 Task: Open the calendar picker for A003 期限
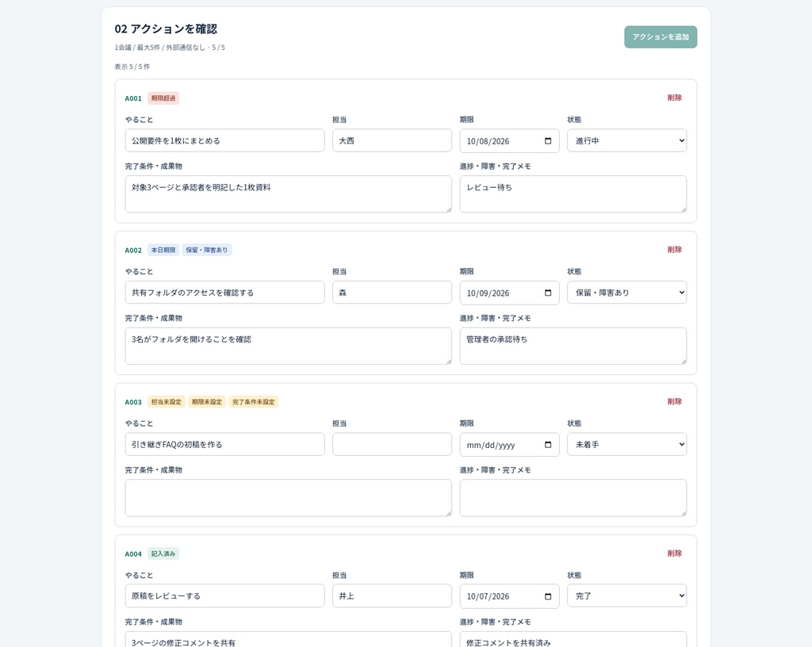click(548, 445)
